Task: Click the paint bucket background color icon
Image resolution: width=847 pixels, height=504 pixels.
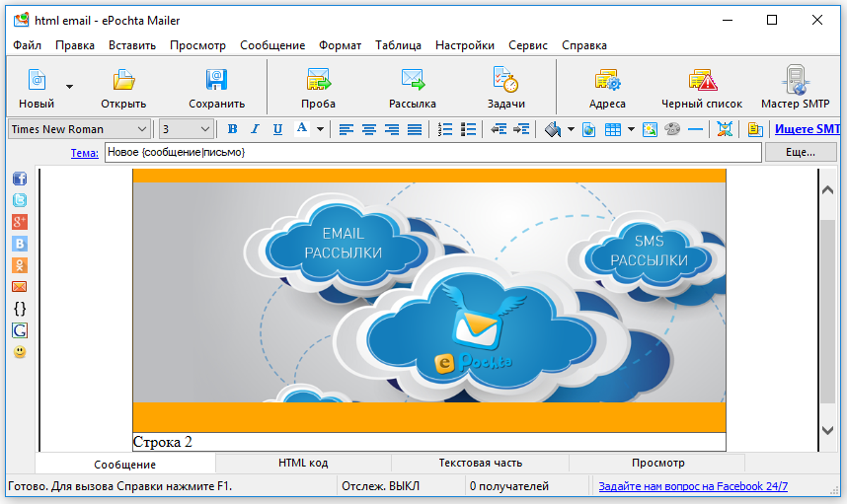Action: [553, 129]
